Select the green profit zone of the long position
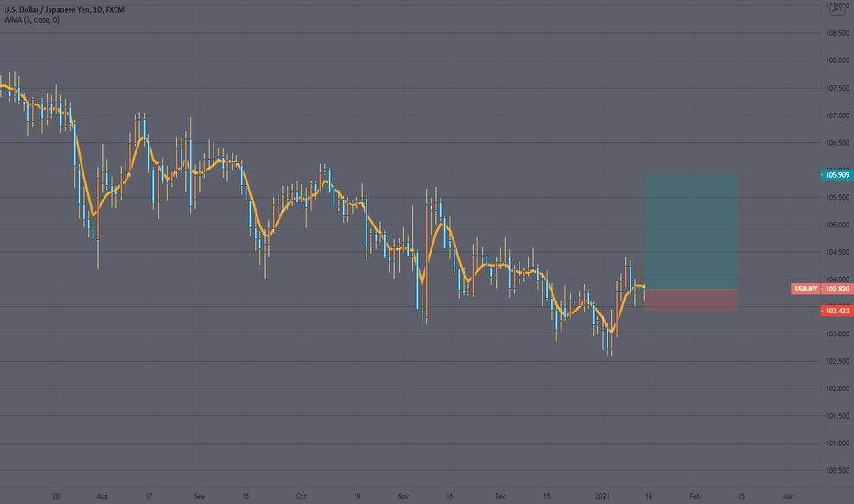Screen dimensions: 854x504 click(x=691, y=232)
